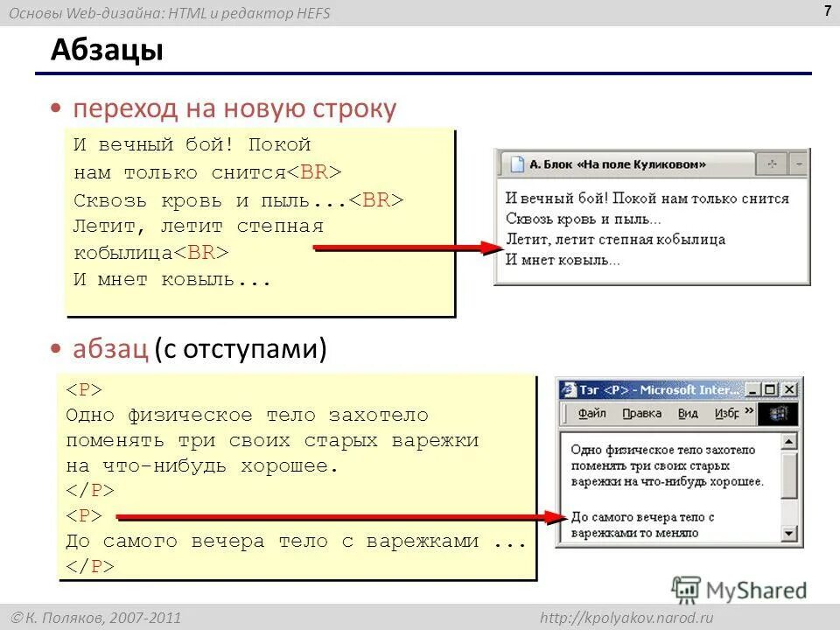Click the toolbar grip handle left of Файл
Image resolution: width=840 pixels, height=630 pixels.
point(564,413)
